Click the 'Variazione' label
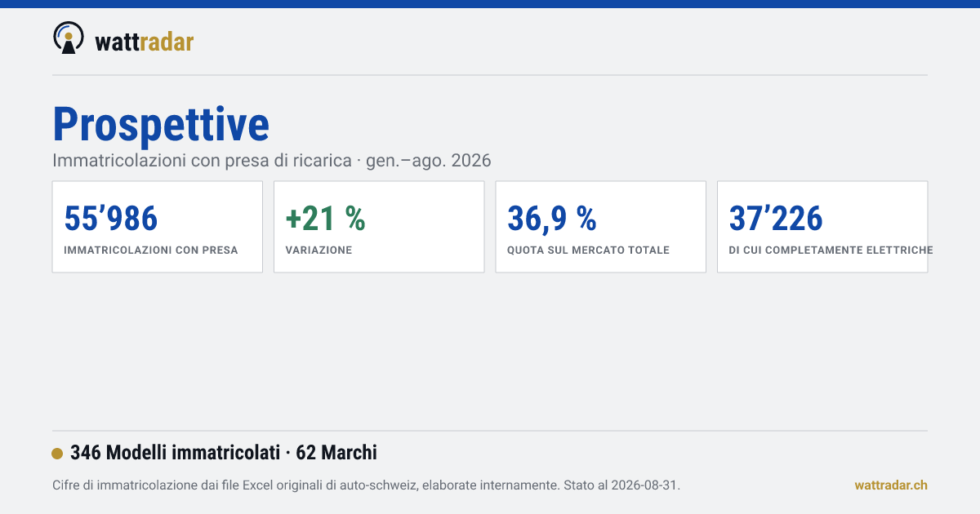The height and width of the screenshot is (514, 980). pyautogui.click(x=318, y=250)
